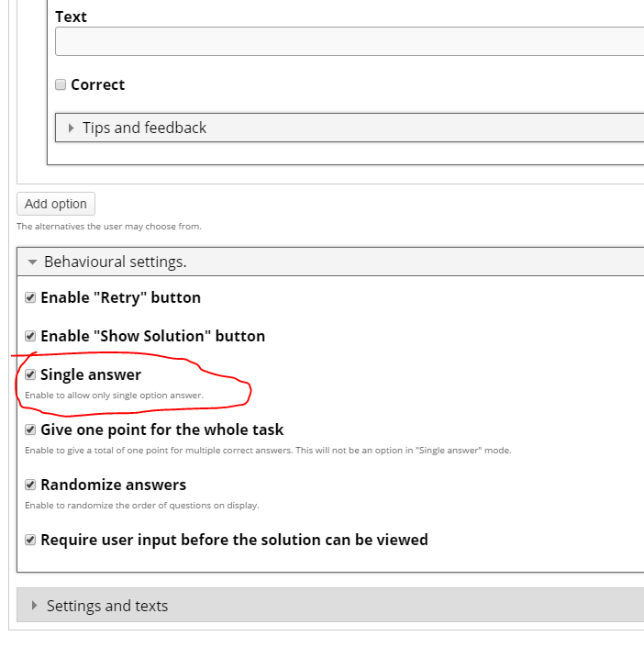Click the "Randomize answers" label text

pos(114,485)
